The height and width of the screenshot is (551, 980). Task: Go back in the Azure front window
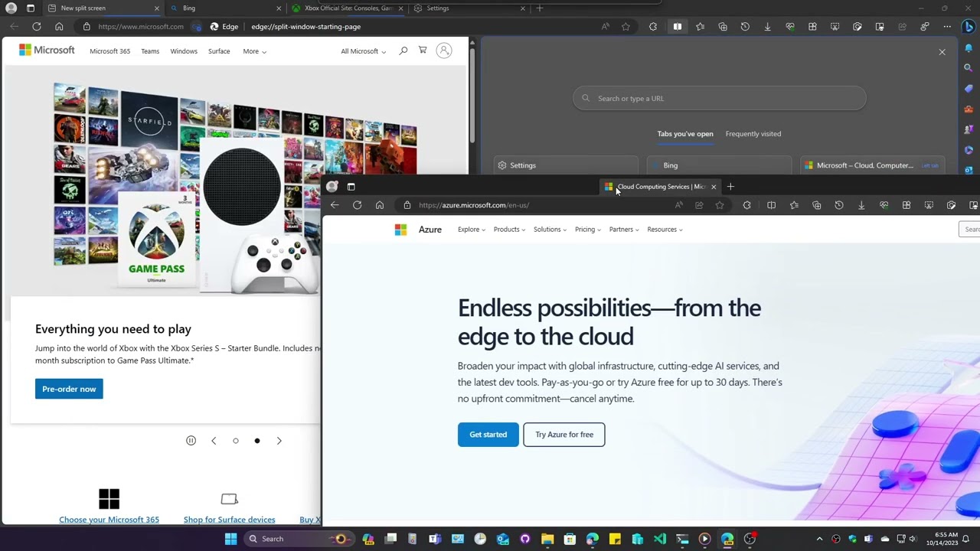coord(335,205)
